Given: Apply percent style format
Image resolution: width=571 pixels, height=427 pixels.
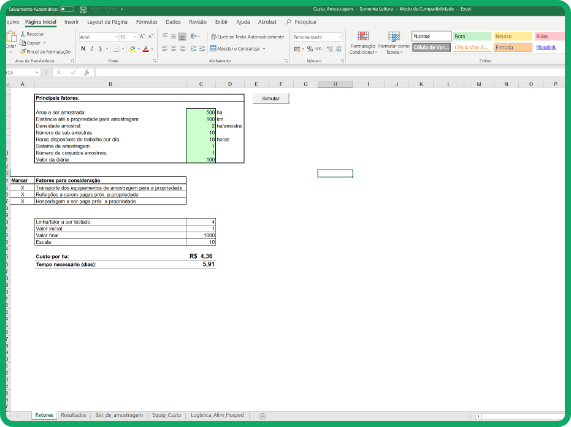Looking at the screenshot, I should [310, 49].
